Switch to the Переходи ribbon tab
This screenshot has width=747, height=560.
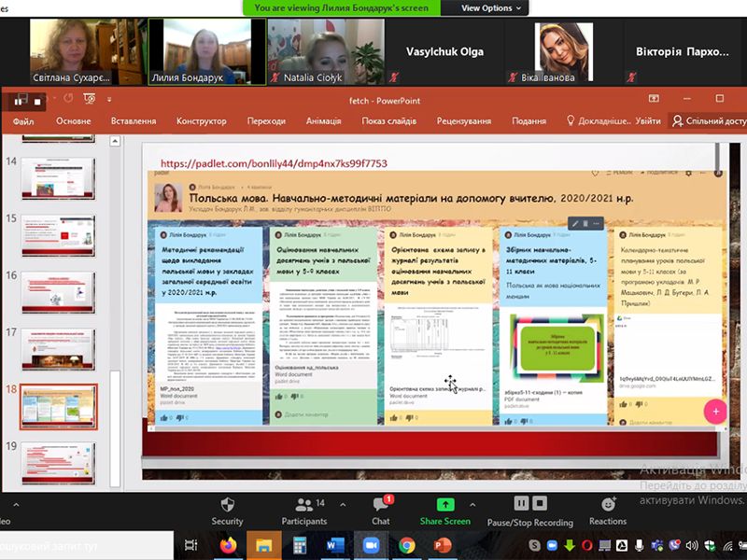coord(266,121)
